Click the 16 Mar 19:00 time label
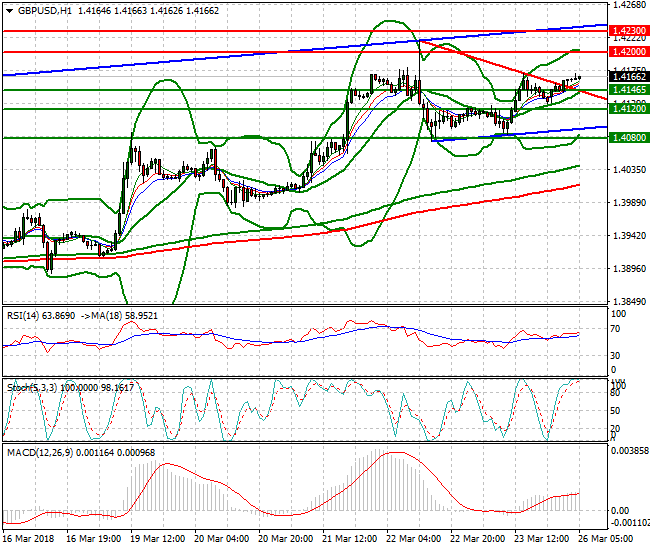The height and width of the screenshot is (550, 650). 94,539
